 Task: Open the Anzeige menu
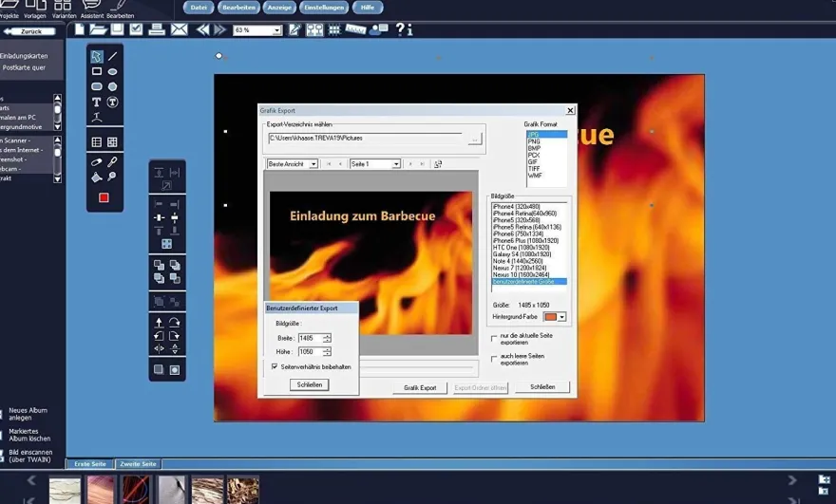pos(279,8)
